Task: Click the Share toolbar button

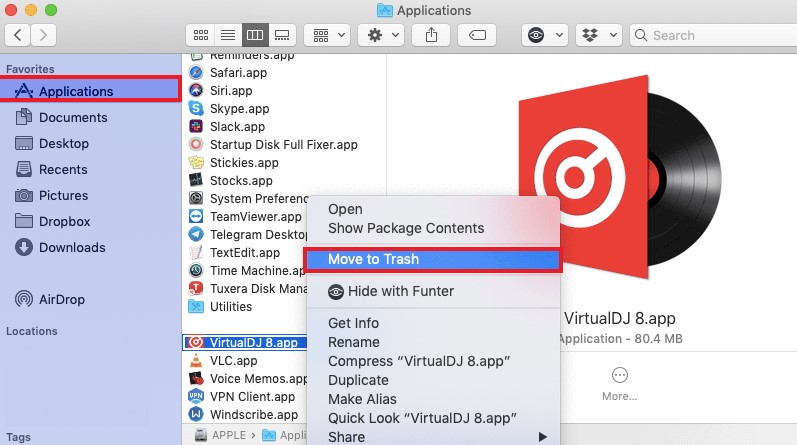Action: [x=431, y=35]
